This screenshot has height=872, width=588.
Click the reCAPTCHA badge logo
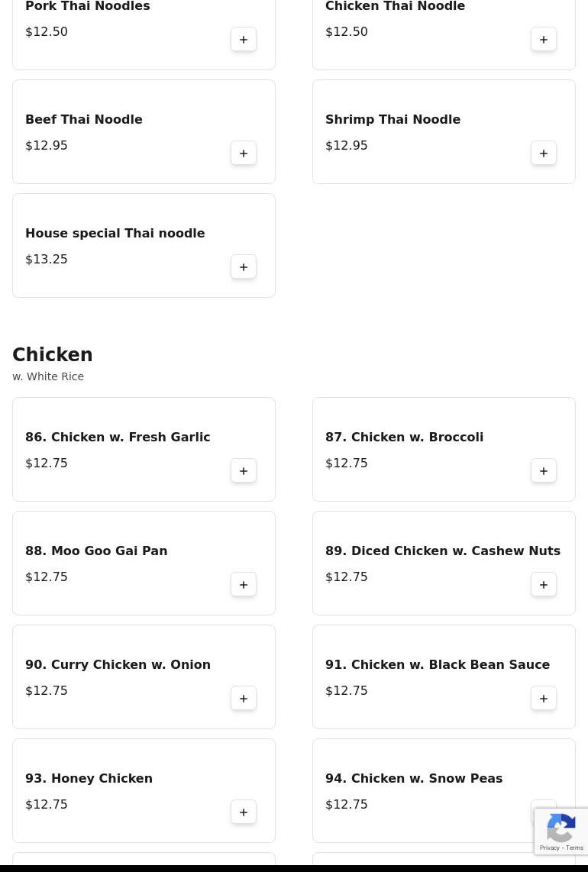(x=561, y=828)
